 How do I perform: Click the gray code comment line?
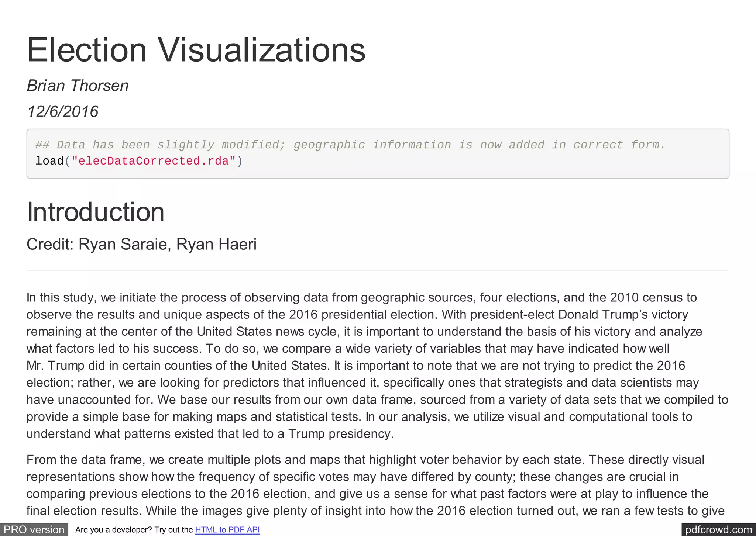(x=350, y=145)
